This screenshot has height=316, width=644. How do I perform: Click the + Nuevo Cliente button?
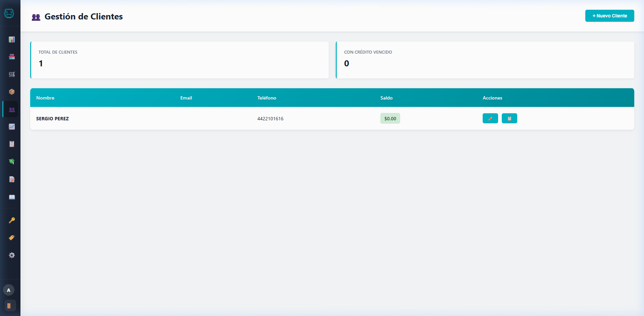tap(610, 16)
